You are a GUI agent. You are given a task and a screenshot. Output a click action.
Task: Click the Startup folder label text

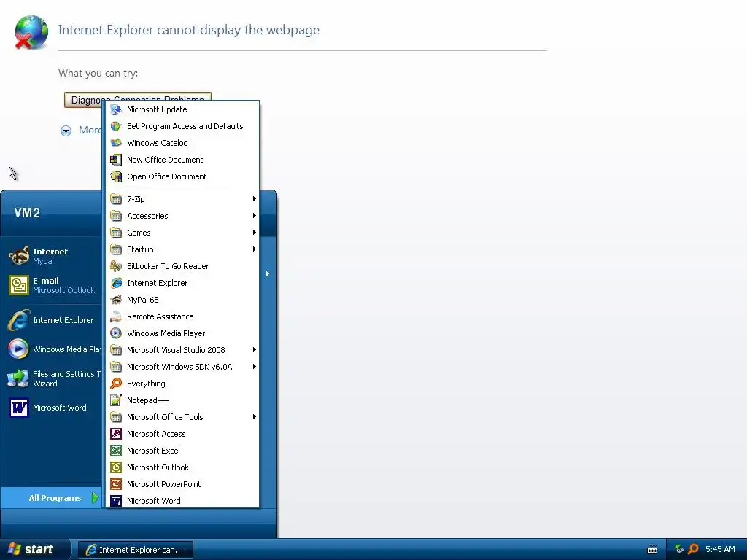[x=140, y=249]
